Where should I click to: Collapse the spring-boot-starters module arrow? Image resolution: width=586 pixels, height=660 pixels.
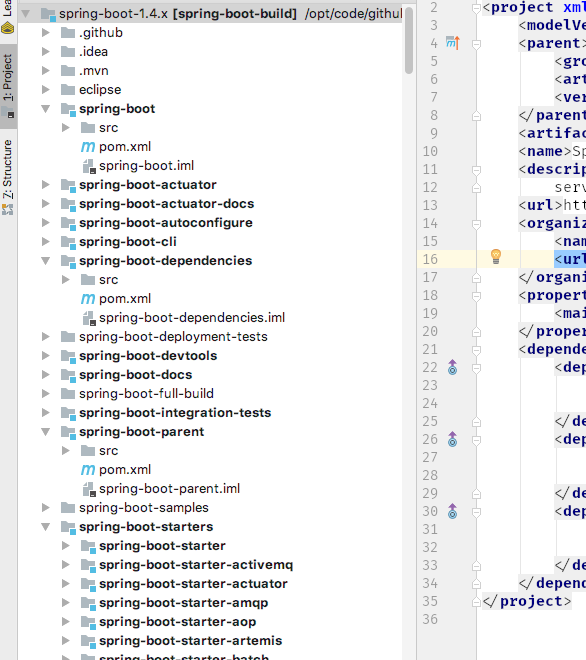coord(45,527)
